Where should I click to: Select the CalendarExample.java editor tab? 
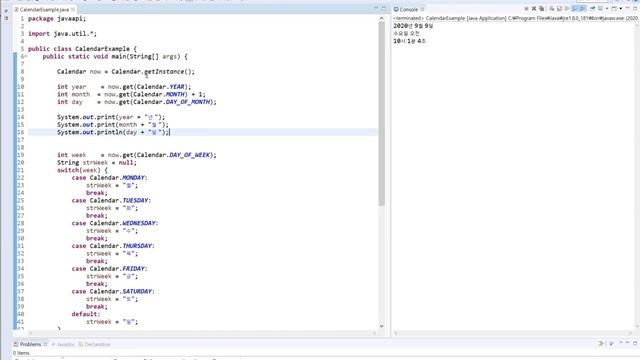tap(44, 9)
